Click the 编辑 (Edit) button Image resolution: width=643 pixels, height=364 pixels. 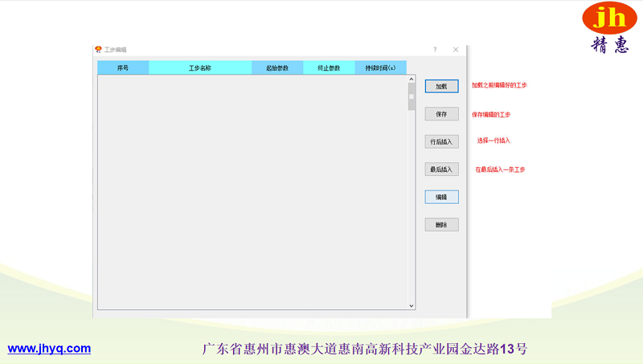tap(441, 197)
